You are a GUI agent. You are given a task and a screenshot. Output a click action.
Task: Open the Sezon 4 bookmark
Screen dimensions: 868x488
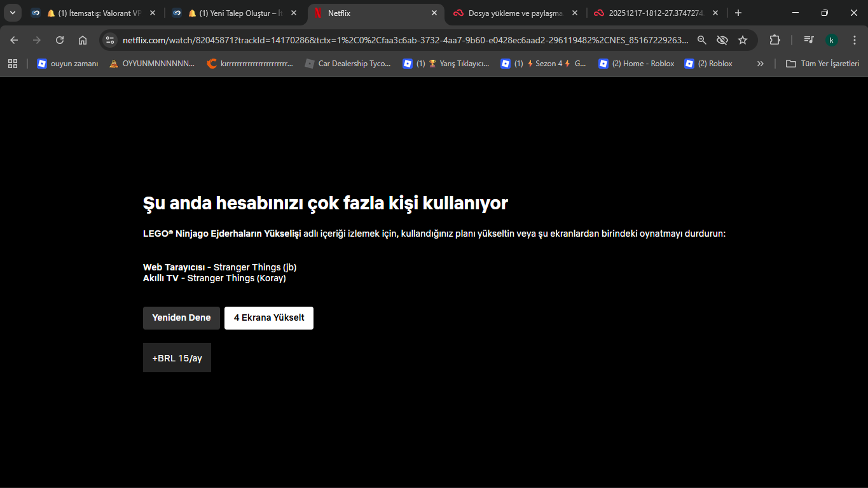(544, 64)
